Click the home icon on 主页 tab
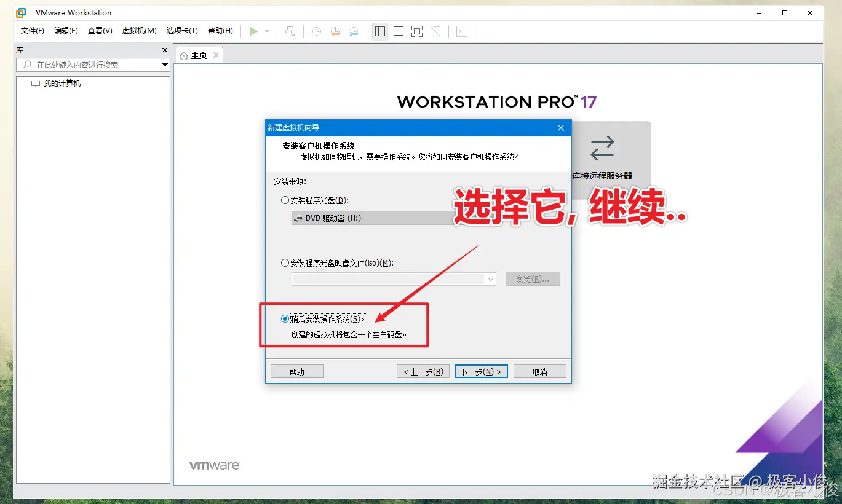 pos(183,55)
